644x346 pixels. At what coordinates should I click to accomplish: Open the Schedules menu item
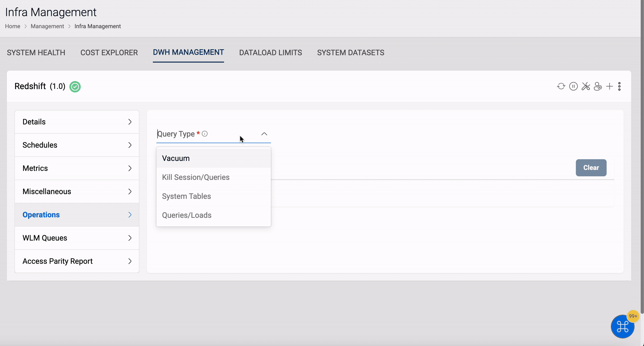77,145
